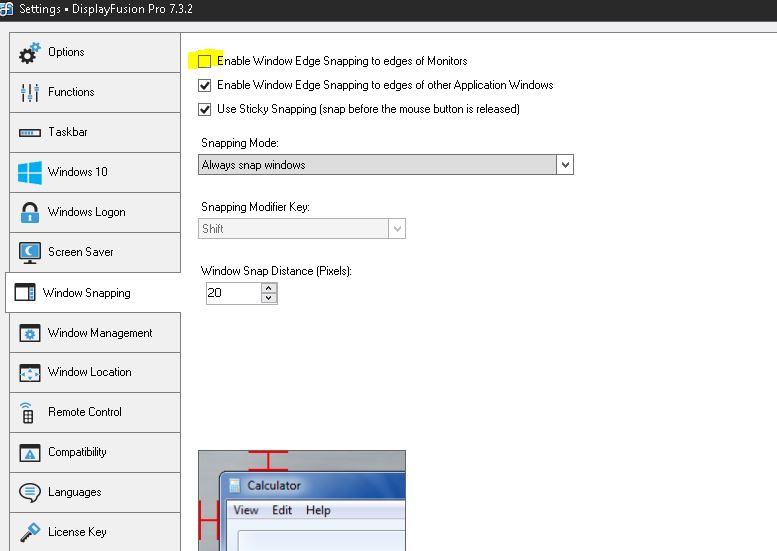Viewport: 777px width, 551px height.
Task: Uncheck snapping to other Application Windows
Action: click(205, 85)
